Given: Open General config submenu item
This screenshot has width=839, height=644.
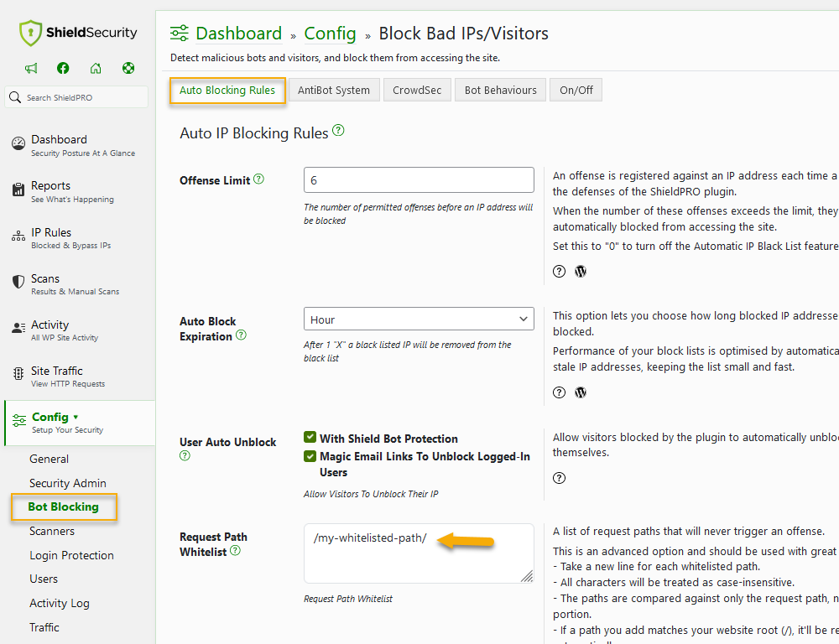Looking at the screenshot, I should tap(50, 459).
